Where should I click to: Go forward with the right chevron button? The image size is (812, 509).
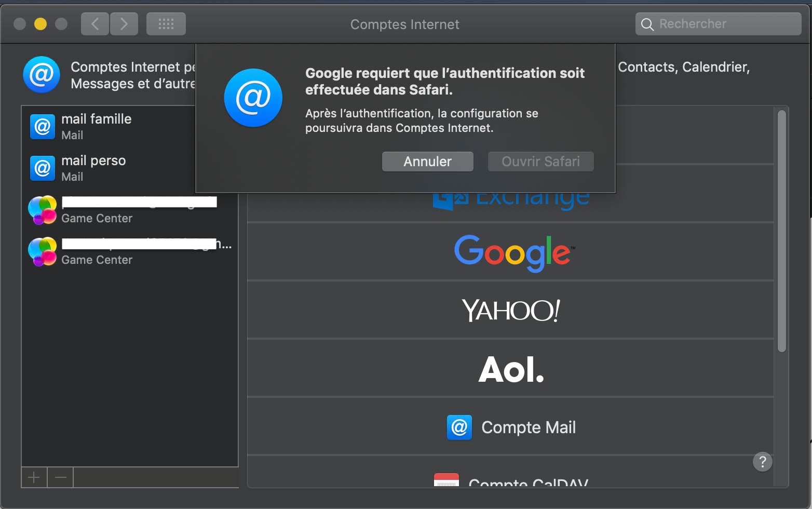[124, 24]
